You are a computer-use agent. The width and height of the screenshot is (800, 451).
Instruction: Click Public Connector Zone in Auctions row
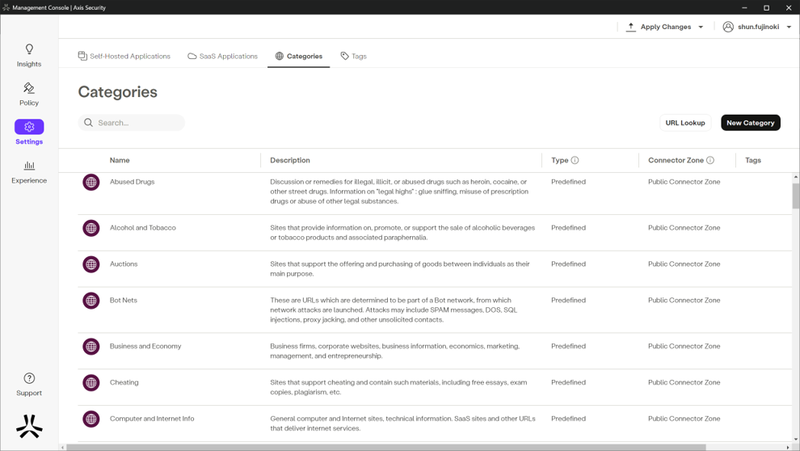[x=684, y=264]
